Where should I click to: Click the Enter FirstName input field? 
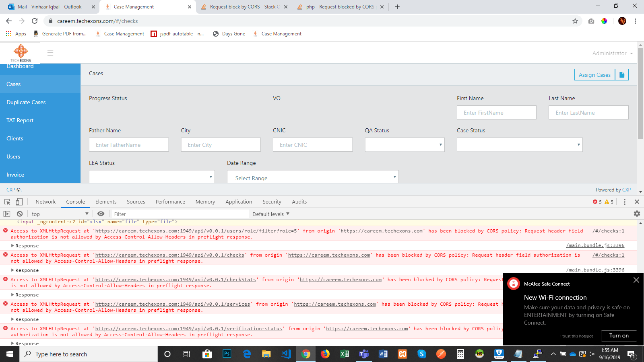[x=496, y=112]
